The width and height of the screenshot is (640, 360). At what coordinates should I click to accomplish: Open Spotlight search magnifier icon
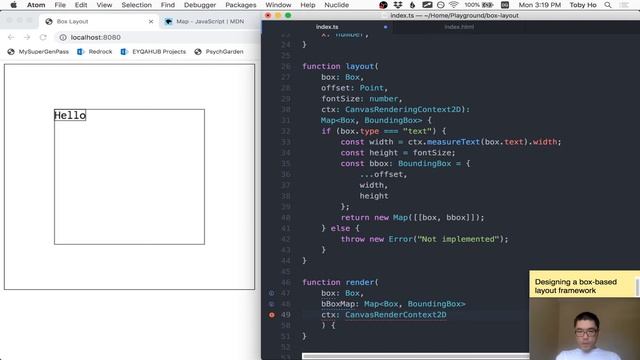608,5
